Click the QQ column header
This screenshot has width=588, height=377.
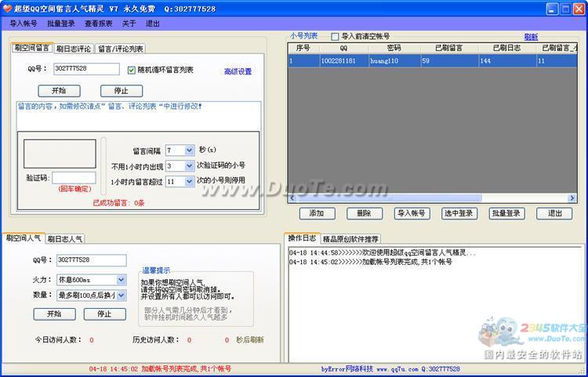pyautogui.click(x=344, y=48)
